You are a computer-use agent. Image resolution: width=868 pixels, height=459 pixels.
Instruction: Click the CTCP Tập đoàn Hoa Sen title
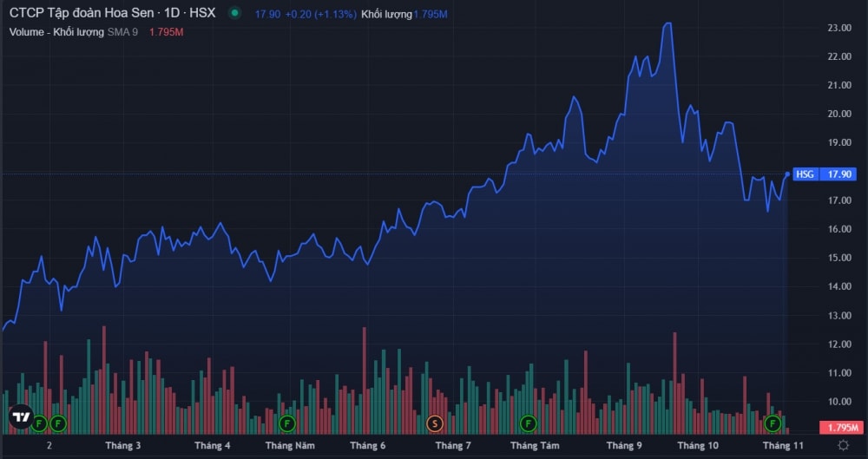112,13
